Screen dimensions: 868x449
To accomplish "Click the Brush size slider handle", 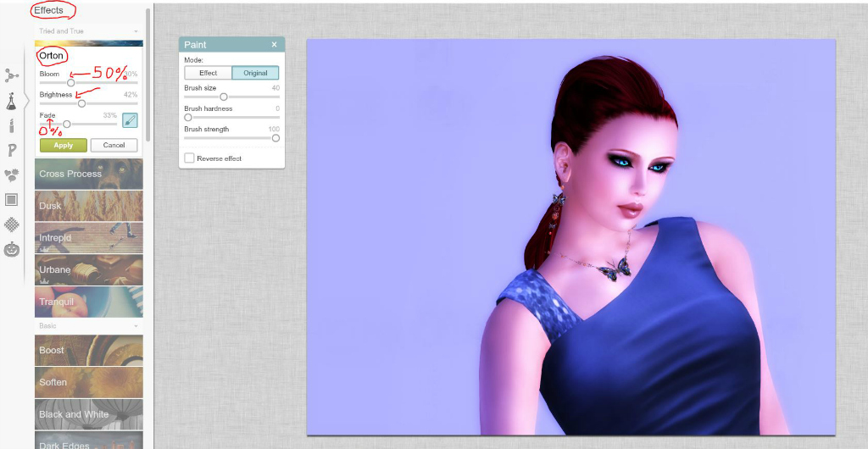I will click(224, 97).
